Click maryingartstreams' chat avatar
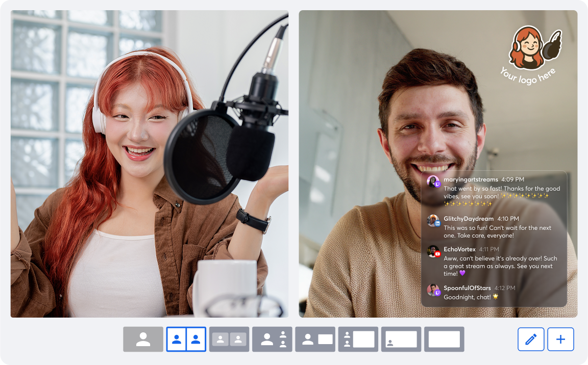The image size is (588, 365). 433,181
